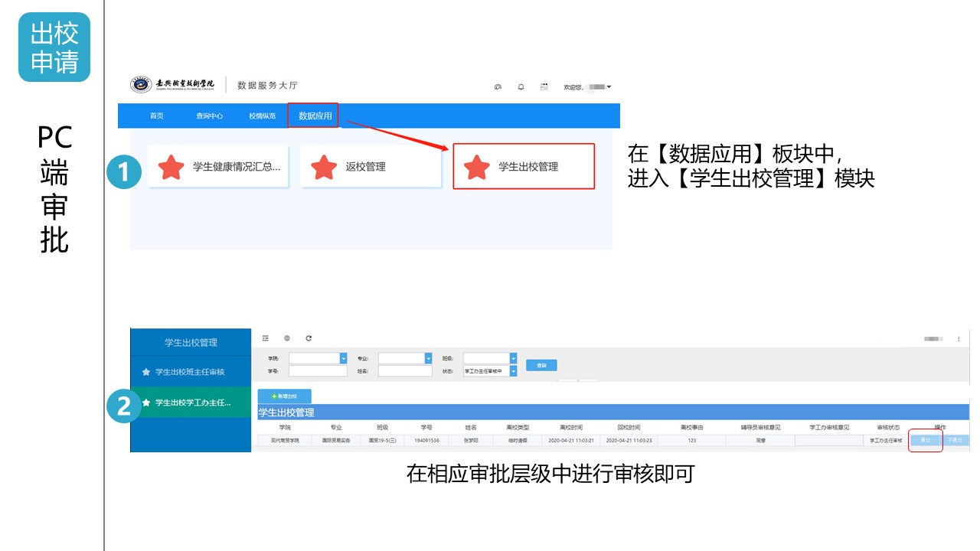The height and width of the screenshot is (551, 980).
Task: Click the refresh icon in the 学生出校管理 toolbar
Action: point(308,338)
